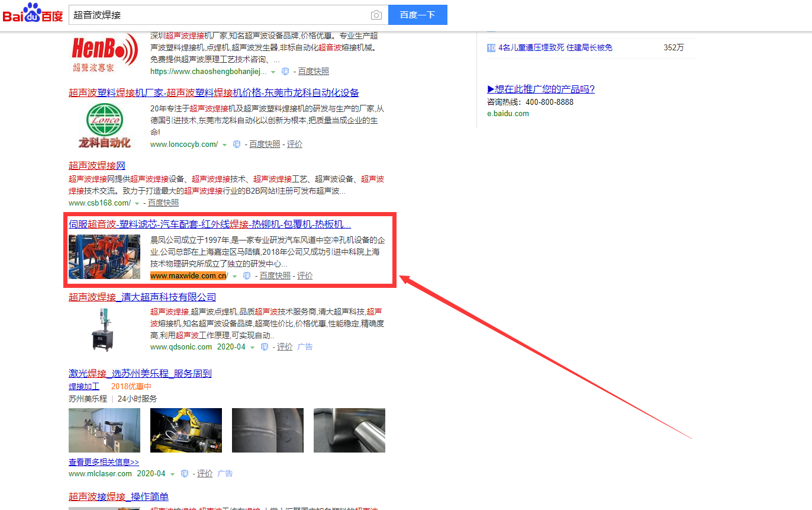This screenshot has height=510, width=812.
Task: Click the Baidu logo
Action: (33, 14)
